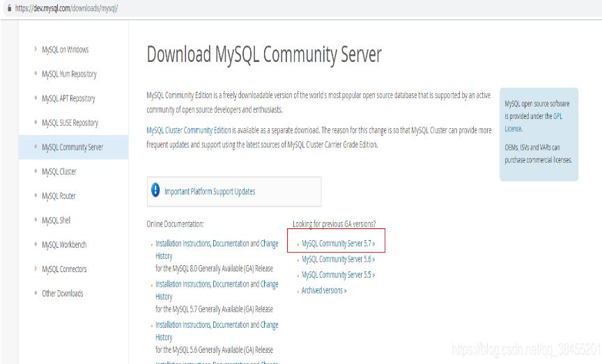Open MySQL Community Server 5.6 link
The image size is (602, 364).
(x=338, y=260)
